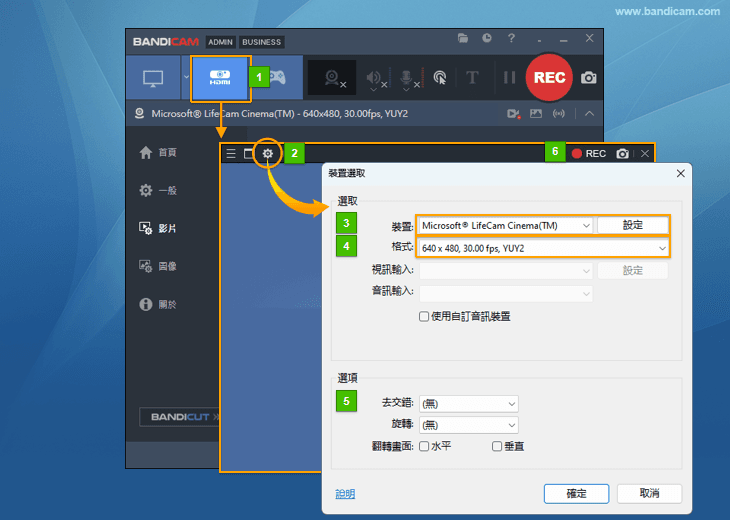The height and width of the screenshot is (520, 730).
Task: Click the 確定 confirm button
Action: click(576, 493)
